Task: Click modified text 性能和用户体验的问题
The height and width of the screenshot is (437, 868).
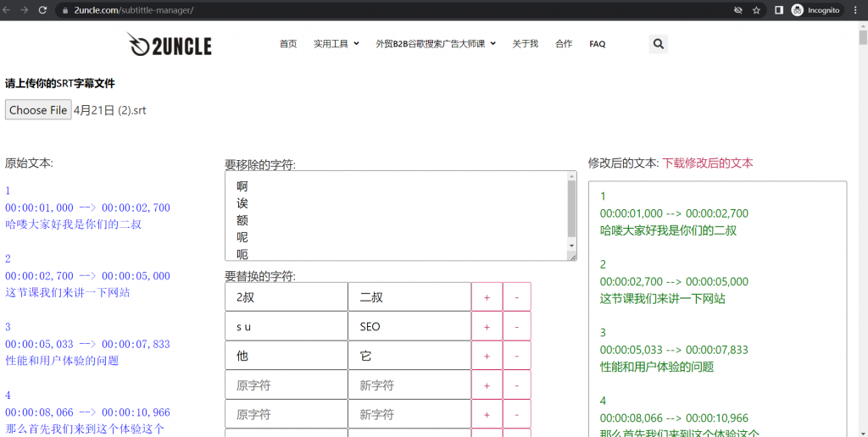Action: (657, 367)
